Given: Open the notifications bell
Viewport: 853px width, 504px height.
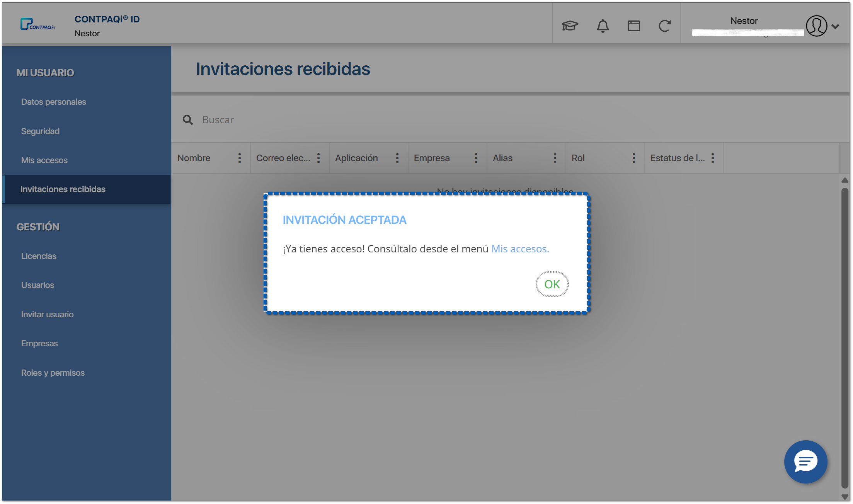Looking at the screenshot, I should click(x=603, y=26).
